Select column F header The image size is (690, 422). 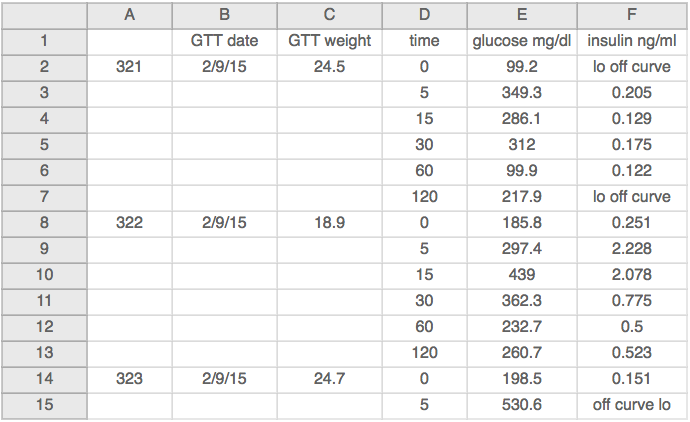(x=631, y=15)
